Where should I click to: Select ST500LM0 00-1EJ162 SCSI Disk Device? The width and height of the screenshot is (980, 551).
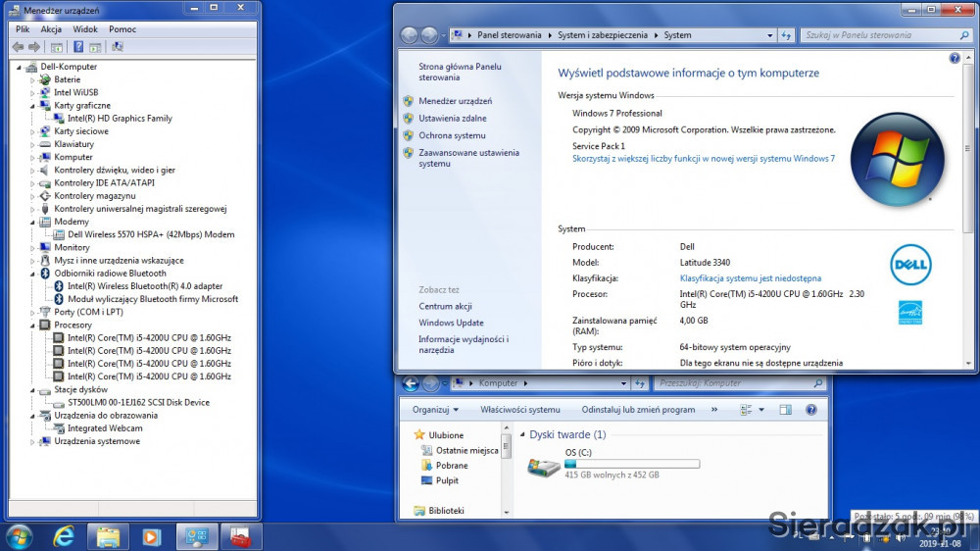138,402
